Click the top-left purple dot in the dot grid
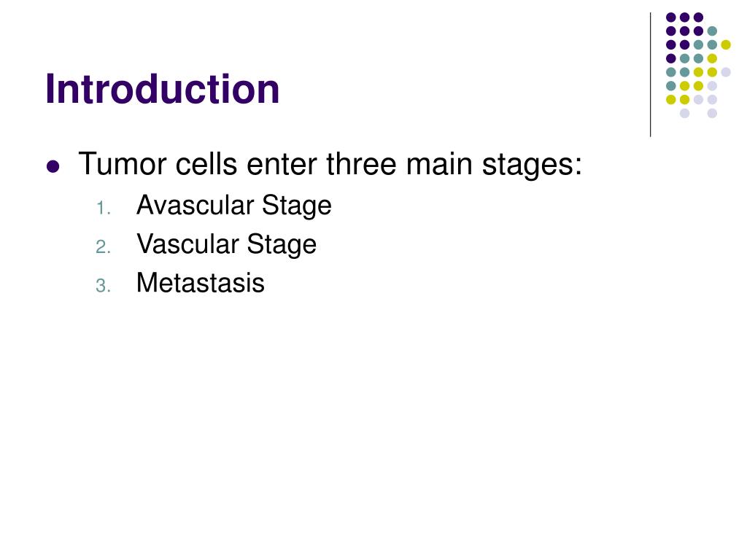Screen dimensions: 747x560 pos(670,17)
